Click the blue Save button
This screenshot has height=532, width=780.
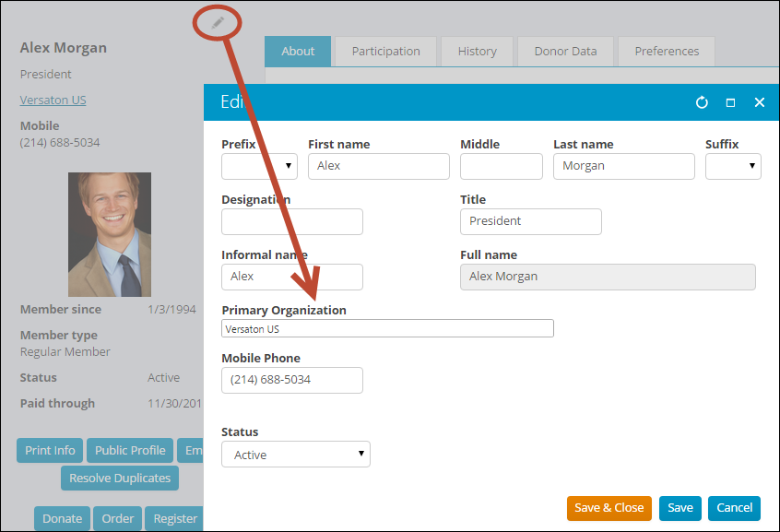(x=680, y=508)
